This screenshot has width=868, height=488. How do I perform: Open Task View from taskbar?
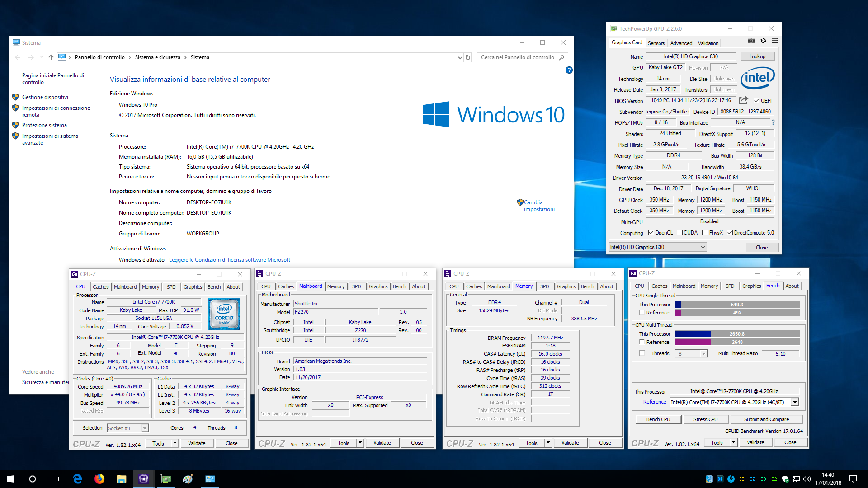(x=54, y=479)
